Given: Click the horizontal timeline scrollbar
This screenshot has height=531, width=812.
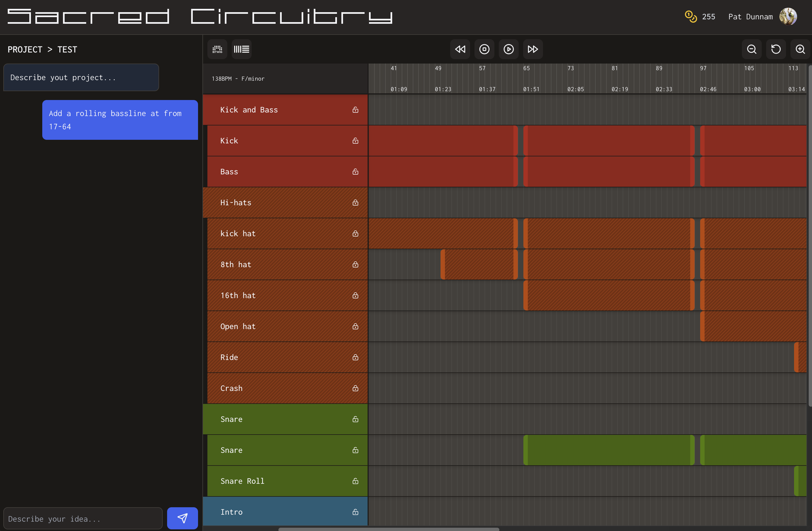Looking at the screenshot, I should (x=389, y=529).
